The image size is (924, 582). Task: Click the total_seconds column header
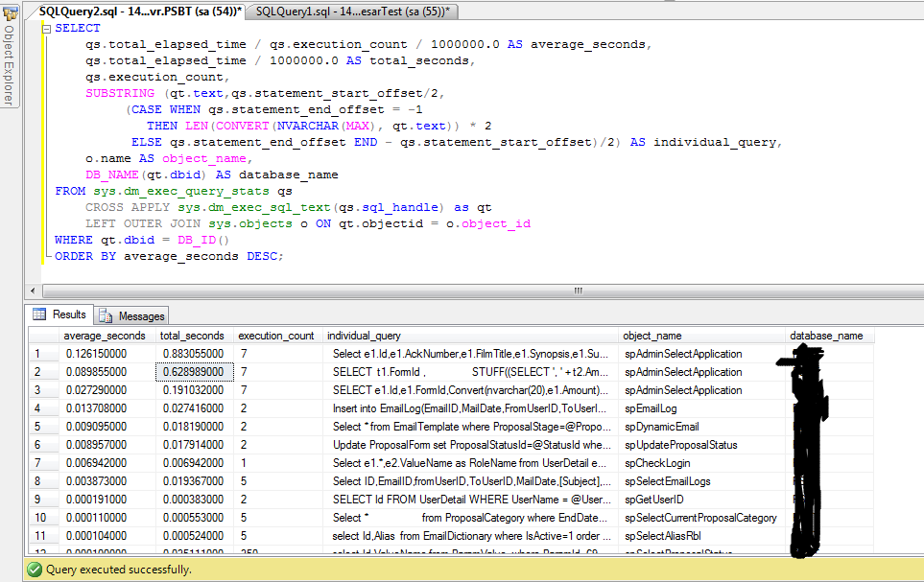(x=193, y=336)
